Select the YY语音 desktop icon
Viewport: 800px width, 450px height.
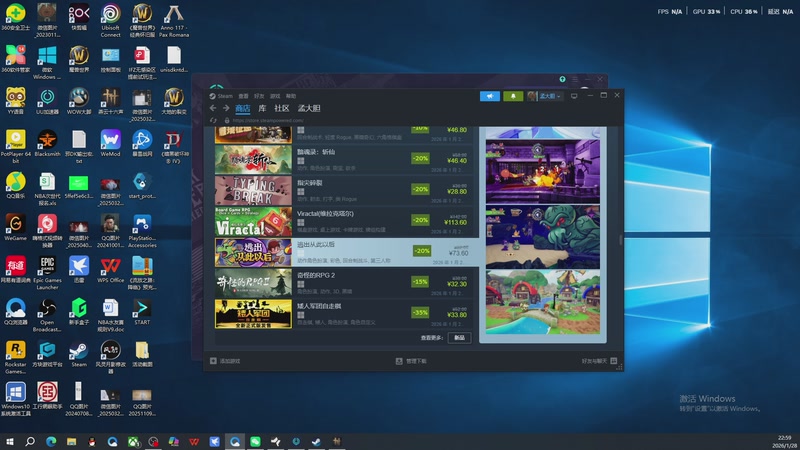pos(15,101)
